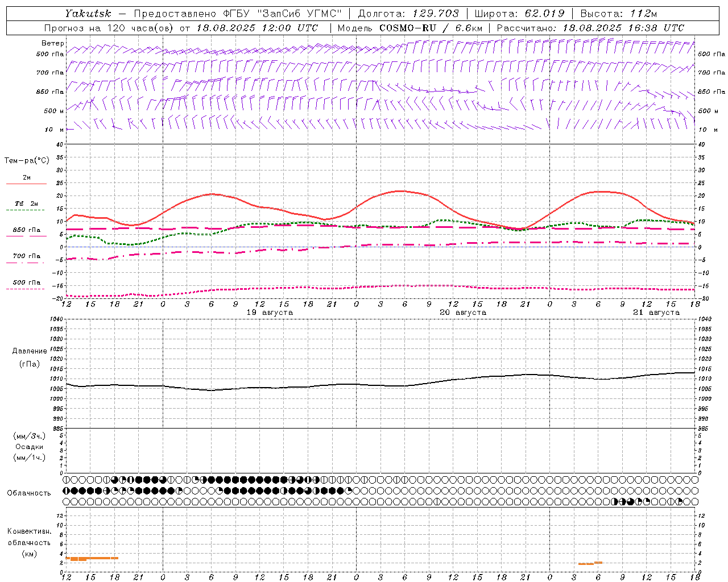
Task: Click the 'Модель COSMO-RU / 6.6км' model text
Action: point(409,28)
